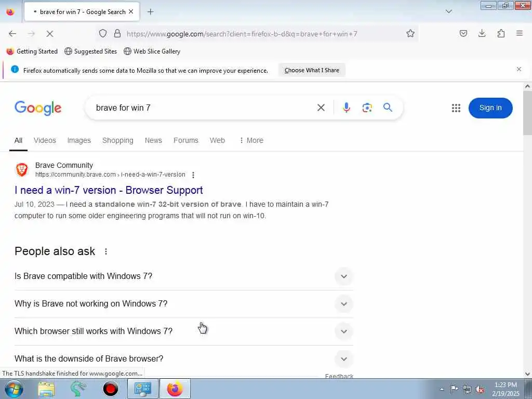Expand 'Is Brave compatible with Windows 7?'
This screenshot has width=532, height=399.
(x=183, y=276)
